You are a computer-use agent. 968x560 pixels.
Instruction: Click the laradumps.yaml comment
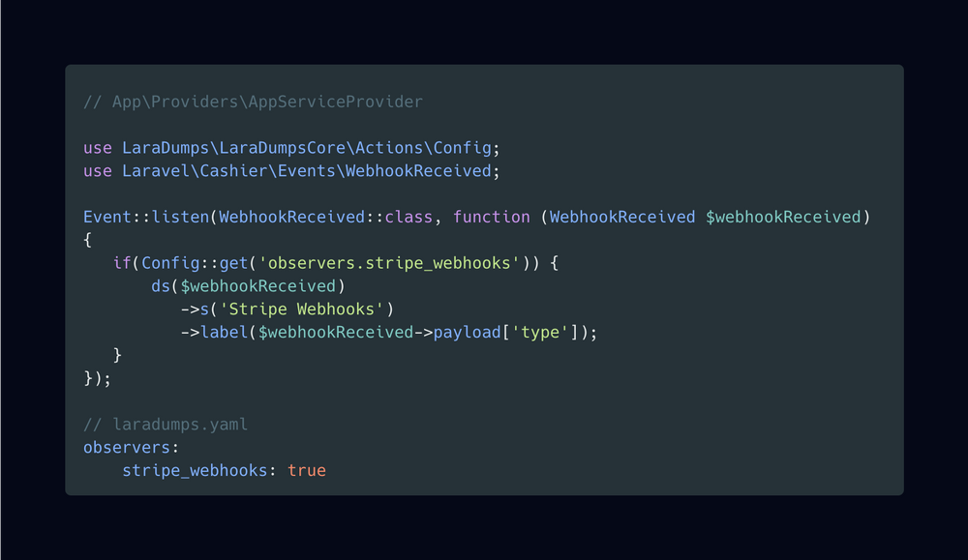pos(166,425)
